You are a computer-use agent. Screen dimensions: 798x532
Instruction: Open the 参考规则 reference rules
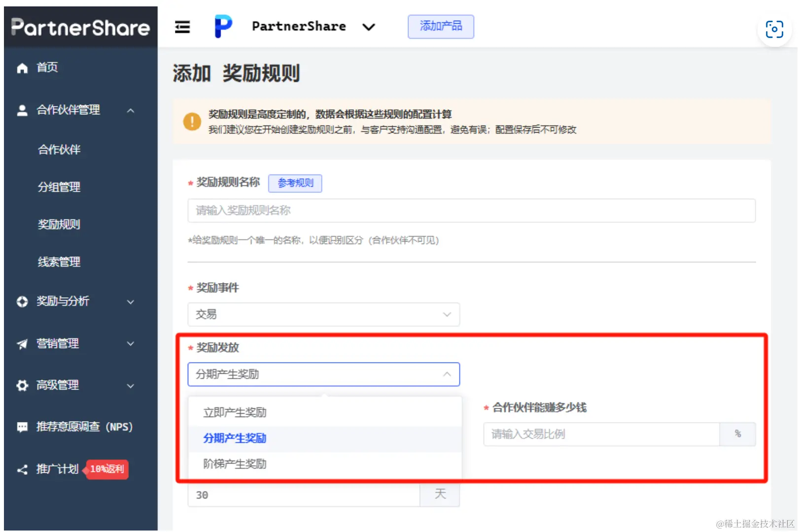(x=295, y=183)
